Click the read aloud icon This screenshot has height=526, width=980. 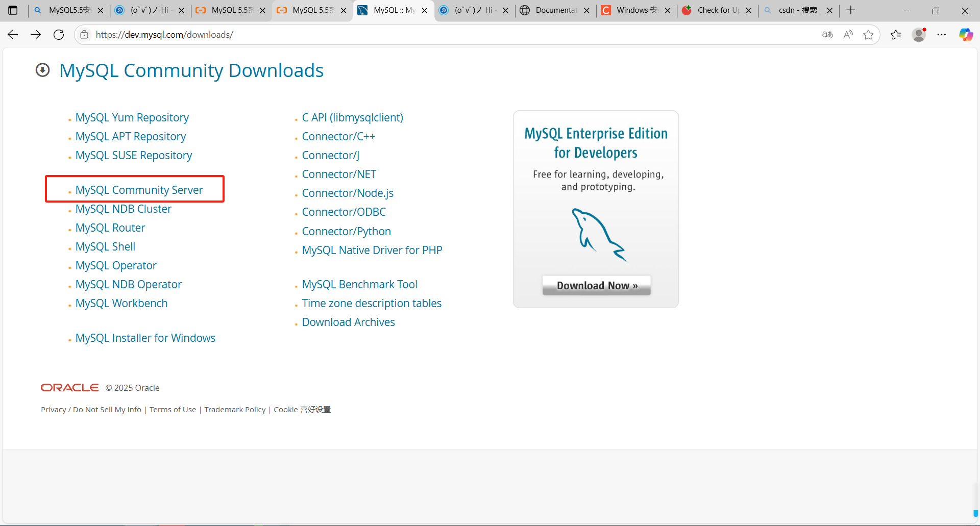point(848,35)
